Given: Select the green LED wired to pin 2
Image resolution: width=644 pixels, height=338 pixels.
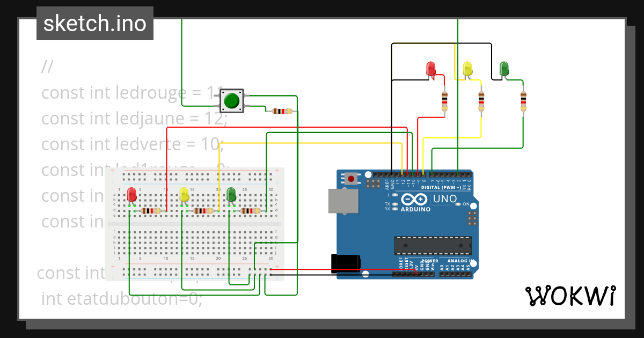Looking at the screenshot, I should pos(503,69).
